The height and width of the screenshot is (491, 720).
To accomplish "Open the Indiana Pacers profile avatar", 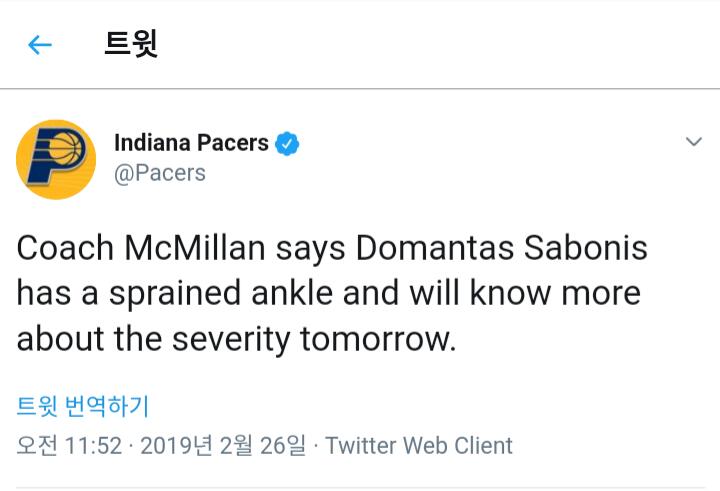I will pos(56,159).
